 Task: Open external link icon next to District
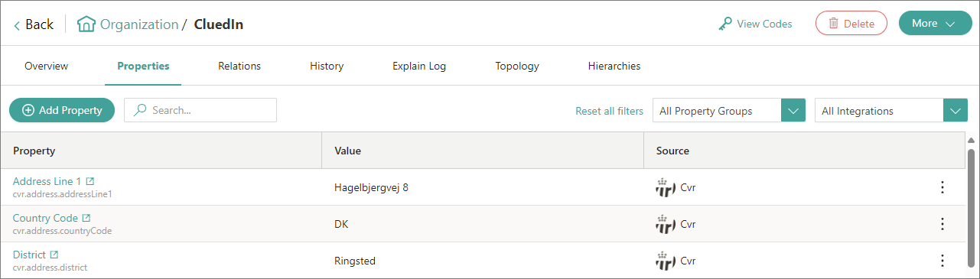(x=54, y=255)
